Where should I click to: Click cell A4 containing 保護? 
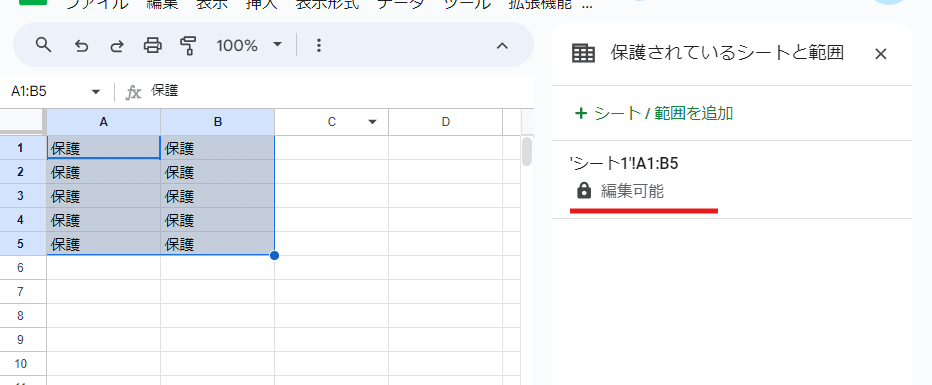point(103,220)
